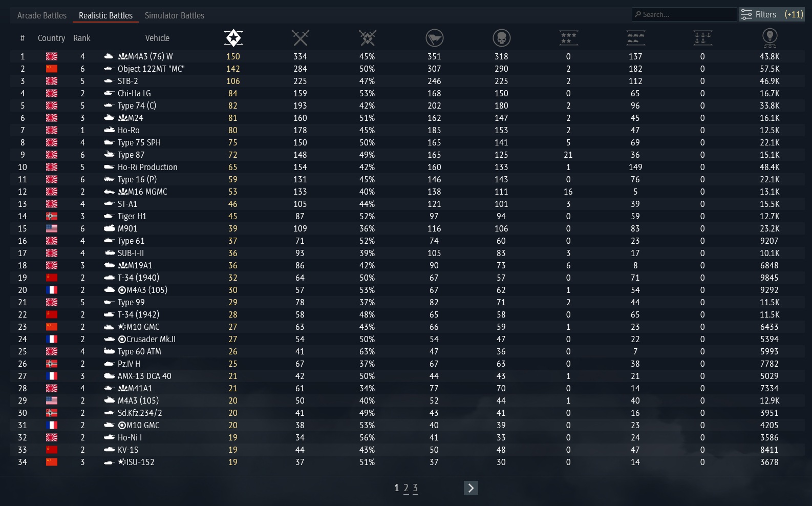Select the SUB-I-II vehicle
This screenshot has height=506, width=812.
131,253
